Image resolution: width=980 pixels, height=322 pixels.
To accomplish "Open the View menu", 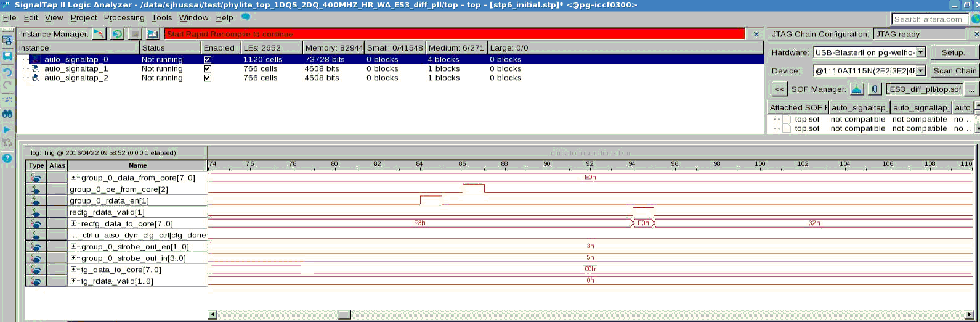I will 54,17.
